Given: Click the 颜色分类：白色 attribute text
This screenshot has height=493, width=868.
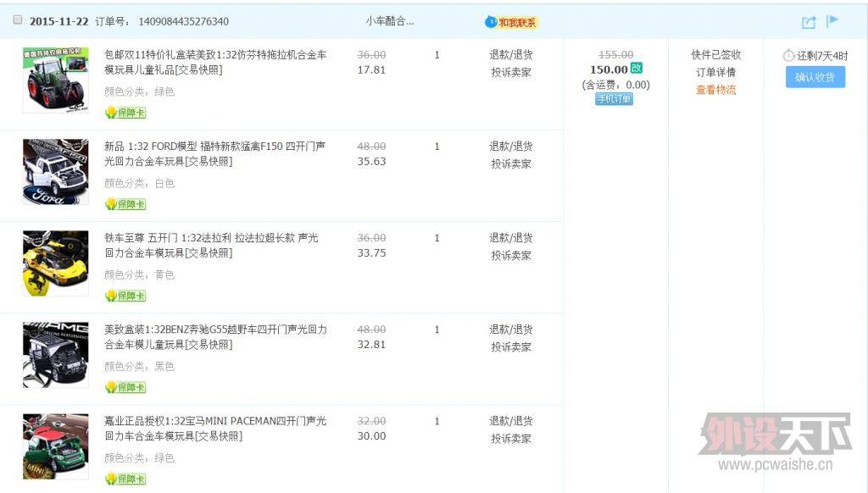Looking at the screenshot, I should tap(140, 183).
